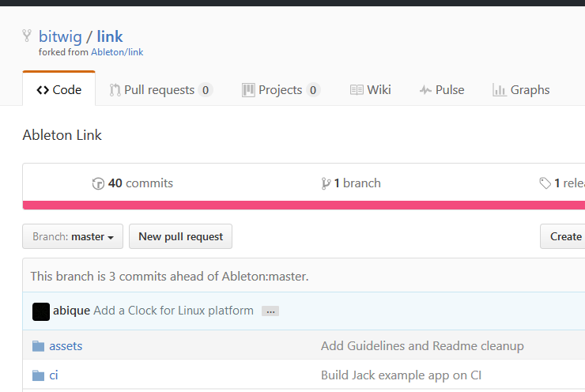585x392 pixels.
Task: Open the Branch: master dropdown
Action: (x=73, y=236)
